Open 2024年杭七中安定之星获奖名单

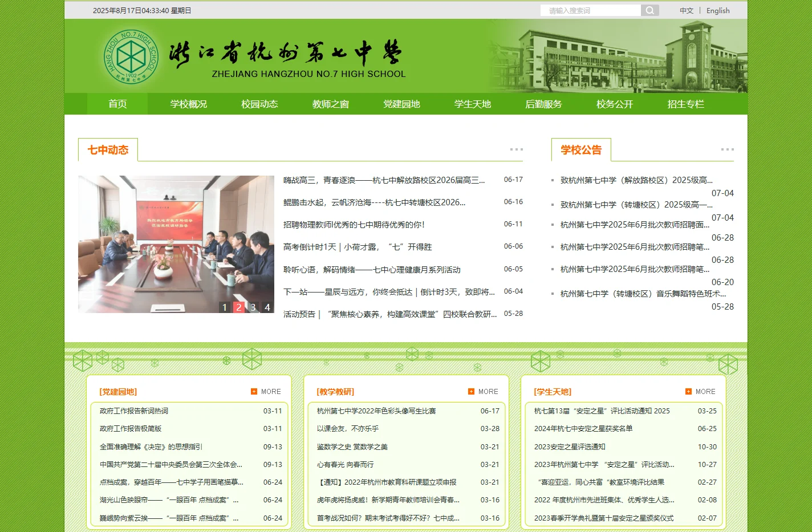[583, 429]
